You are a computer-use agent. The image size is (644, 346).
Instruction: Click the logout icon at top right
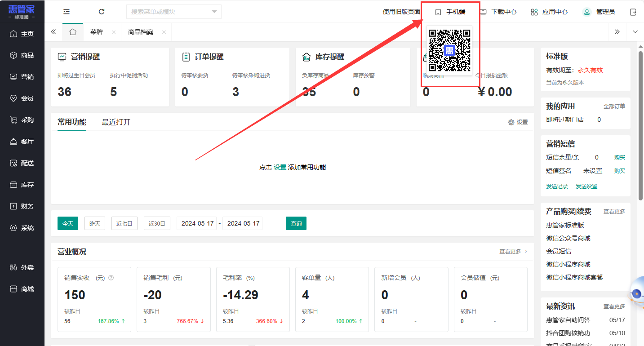633,12
